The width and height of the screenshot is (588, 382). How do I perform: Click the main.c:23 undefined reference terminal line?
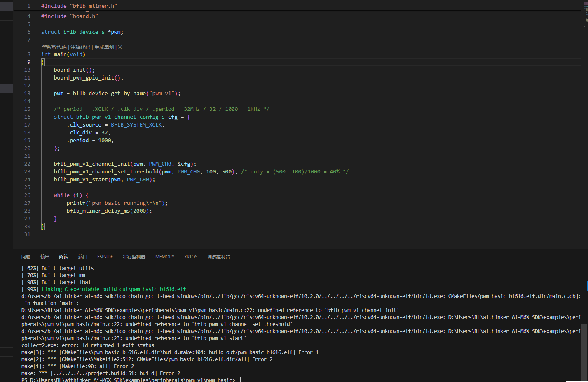coord(134,338)
